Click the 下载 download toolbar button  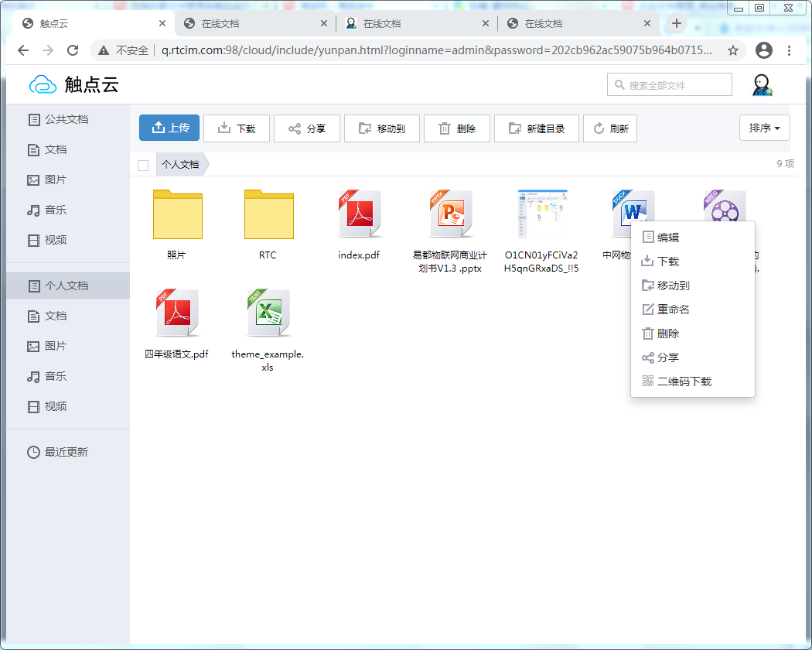pos(237,128)
